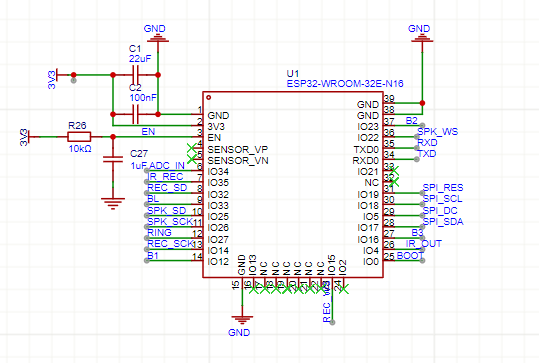Select the IO27 pin name
This screenshot has width=539, height=363.
218,239
